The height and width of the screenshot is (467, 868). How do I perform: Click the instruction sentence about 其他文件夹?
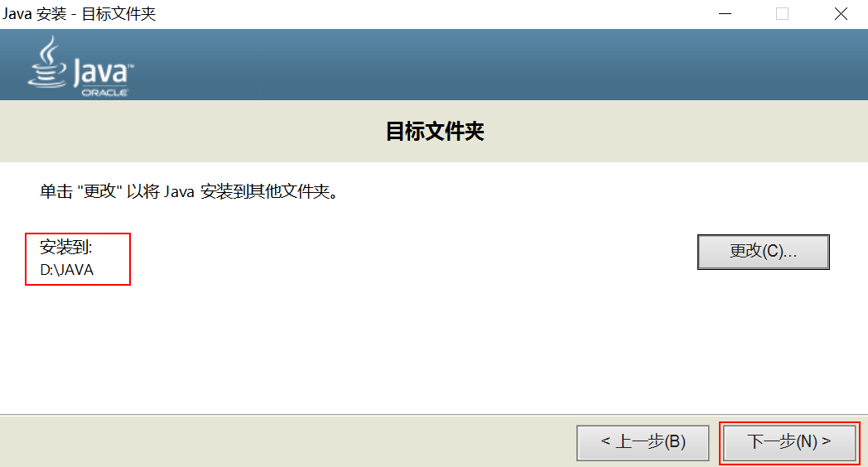pyautogui.click(x=190, y=191)
